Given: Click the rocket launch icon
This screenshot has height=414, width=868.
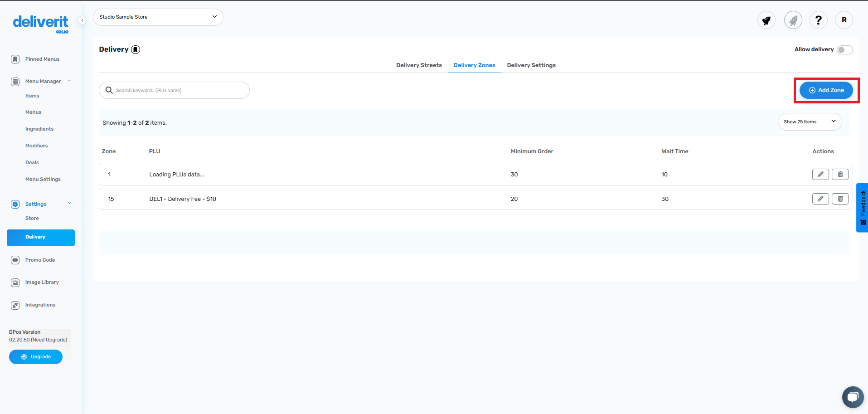Looking at the screenshot, I should click(793, 20).
